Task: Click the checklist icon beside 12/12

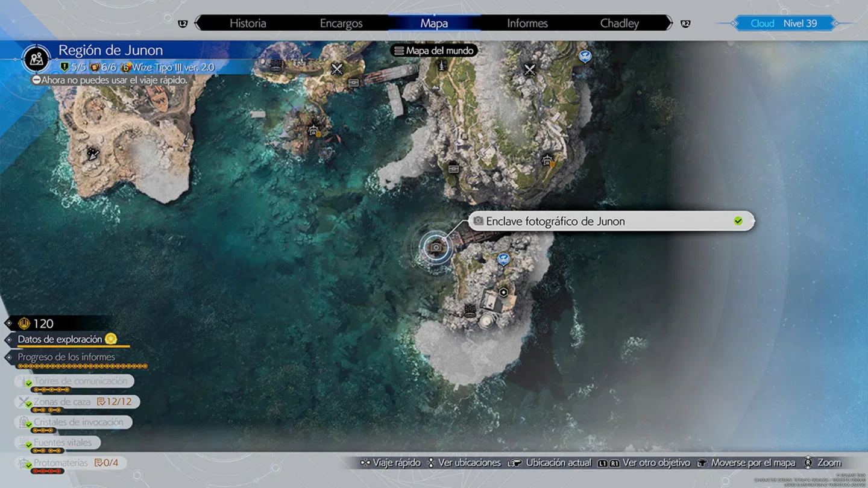Action: pos(101,402)
